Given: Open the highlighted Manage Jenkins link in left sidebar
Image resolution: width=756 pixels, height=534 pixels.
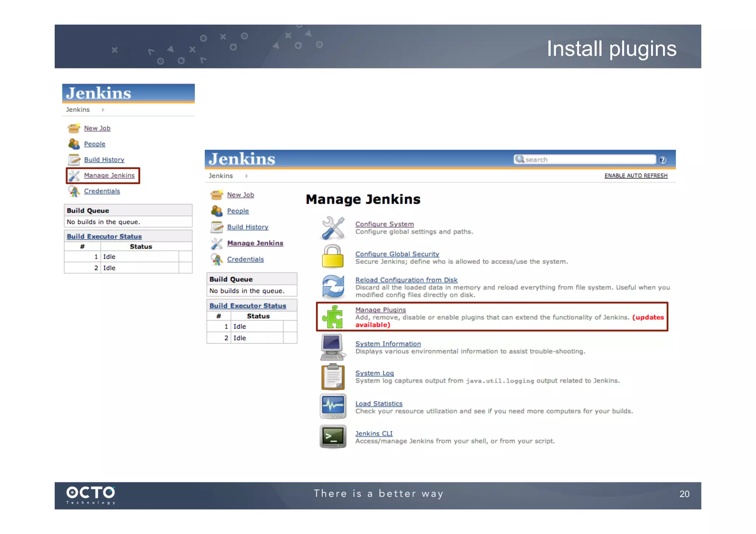Looking at the screenshot, I should (x=109, y=175).
